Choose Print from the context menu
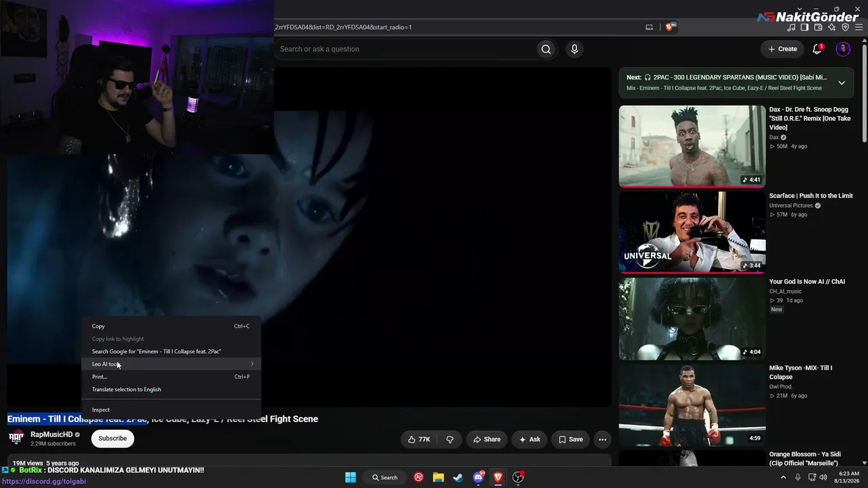868x488 pixels. pos(171,377)
